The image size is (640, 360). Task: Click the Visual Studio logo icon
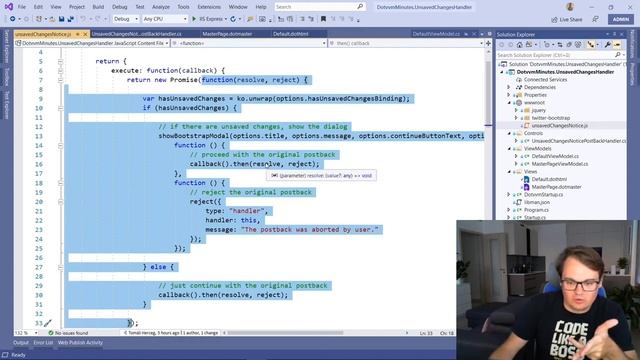[8, 7]
